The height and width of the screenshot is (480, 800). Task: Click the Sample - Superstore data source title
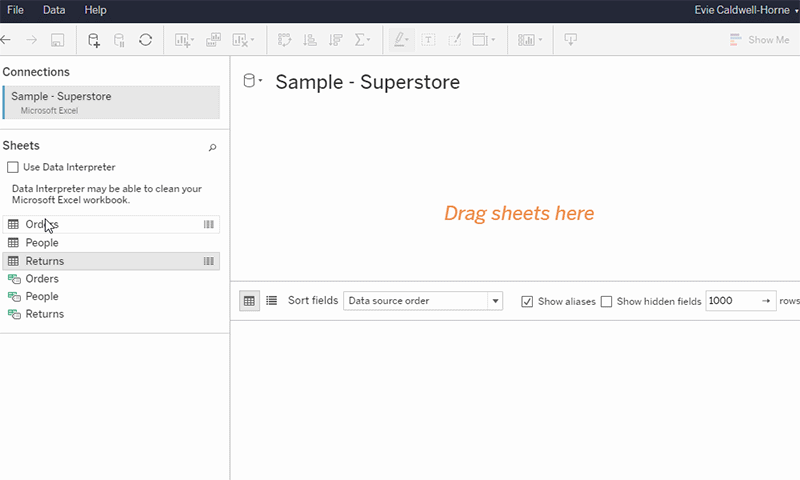367,82
